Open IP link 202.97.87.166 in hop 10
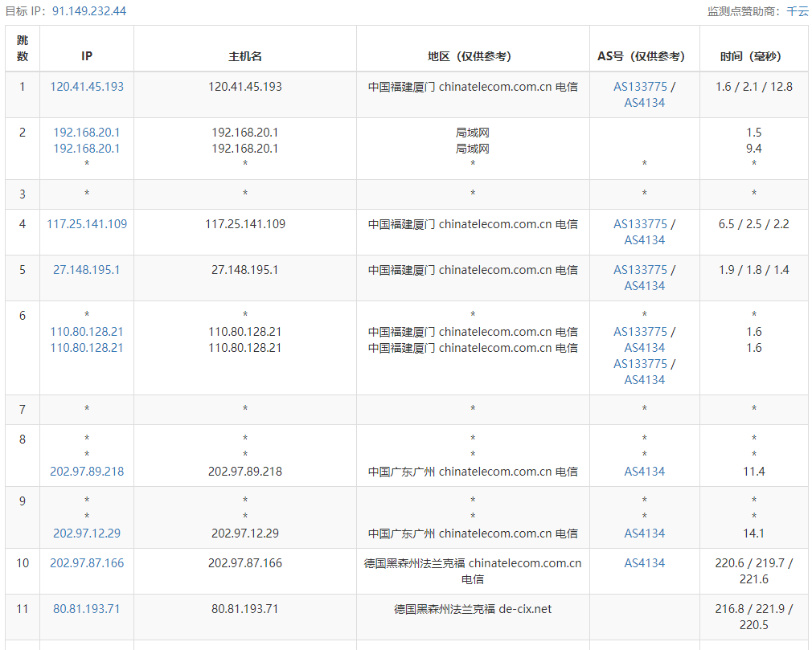 point(87,563)
